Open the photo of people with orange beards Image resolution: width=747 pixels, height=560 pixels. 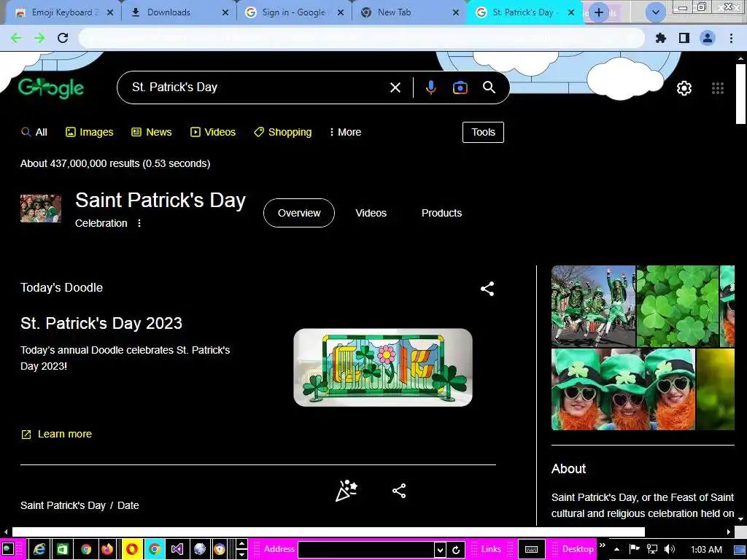tap(623, 389)
